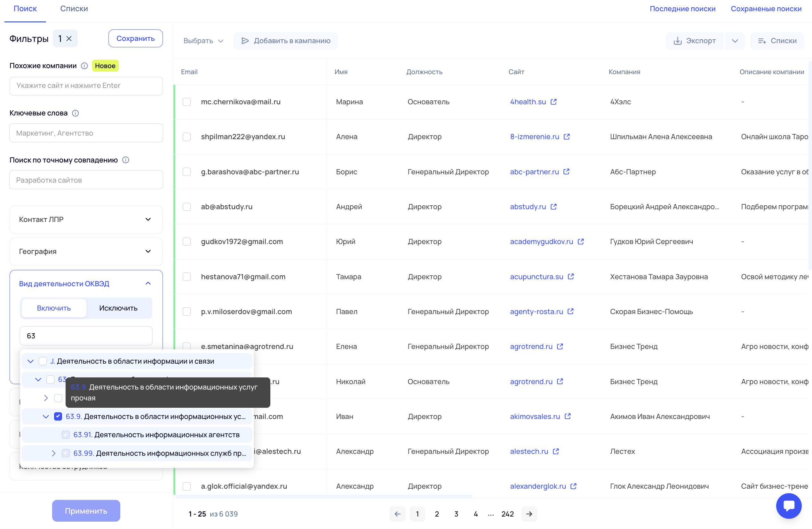The image size is (812, 529).
Task: Open external link icon for 4health.su
Action: point(553,102)
